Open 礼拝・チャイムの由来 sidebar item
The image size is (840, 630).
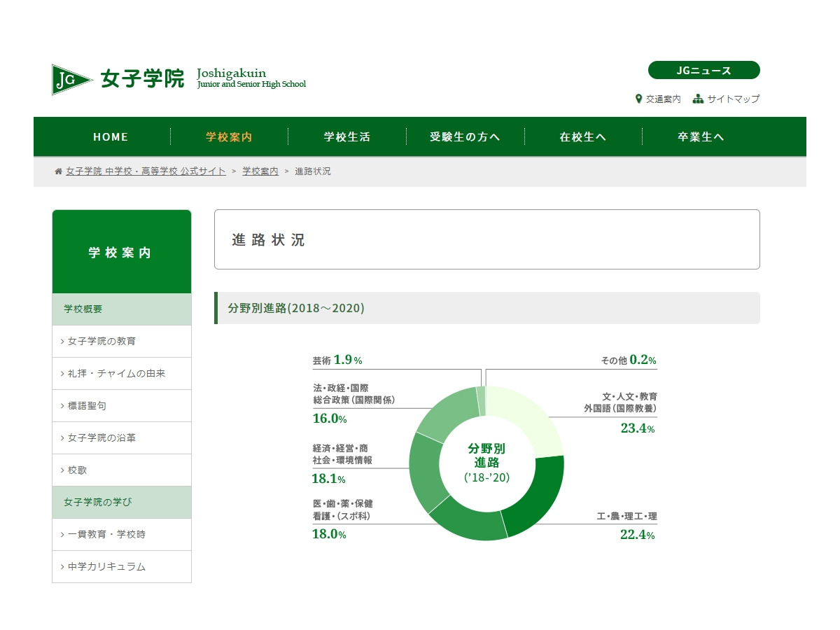coord(117,374)
